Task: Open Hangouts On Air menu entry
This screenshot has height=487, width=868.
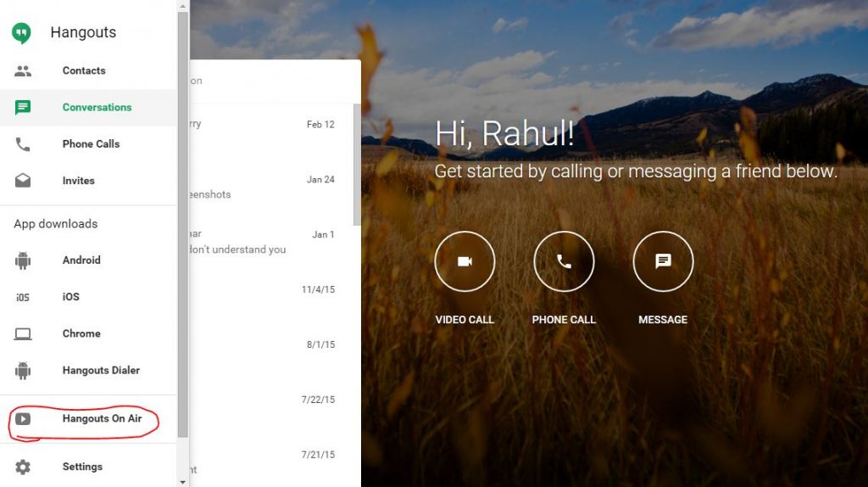Action: click(88, 419)
